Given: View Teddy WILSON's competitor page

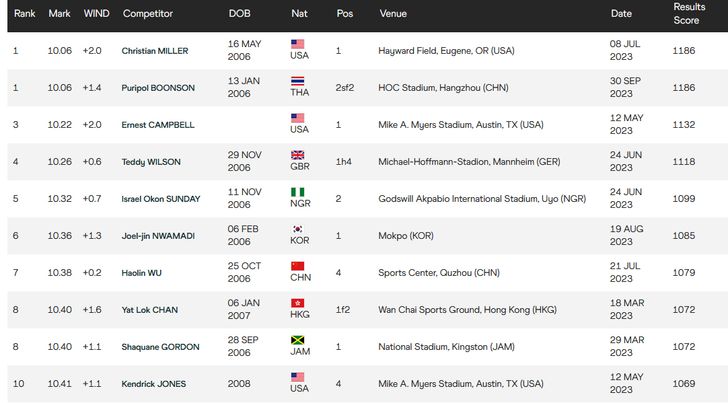Looking at the screenshot, I should click(x=149, y=162).
